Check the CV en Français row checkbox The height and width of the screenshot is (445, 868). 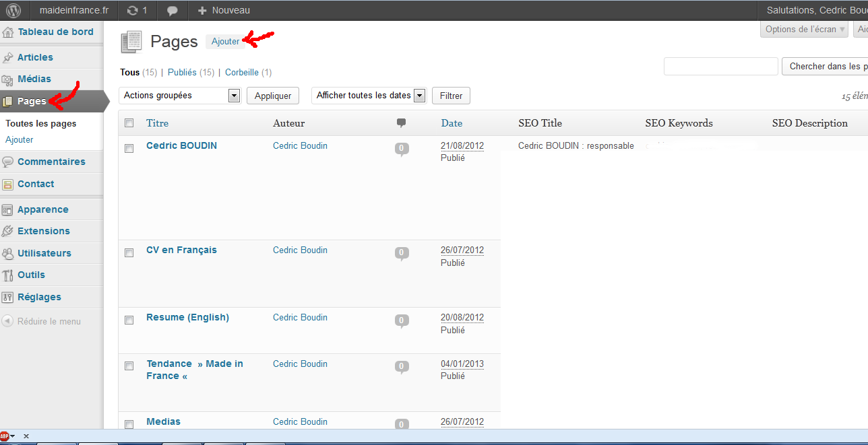[x=129, y=252]
